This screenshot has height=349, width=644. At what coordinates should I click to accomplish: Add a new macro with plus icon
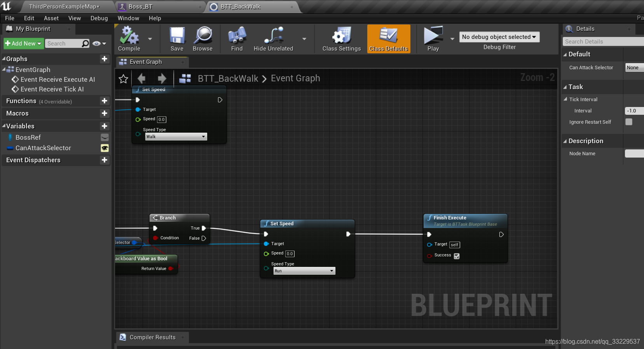click(105, 113)
